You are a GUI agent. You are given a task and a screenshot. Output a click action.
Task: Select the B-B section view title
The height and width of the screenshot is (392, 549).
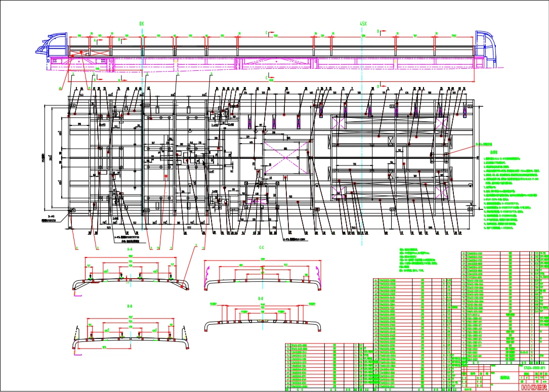pyautogui.click(x=130, y=306)
